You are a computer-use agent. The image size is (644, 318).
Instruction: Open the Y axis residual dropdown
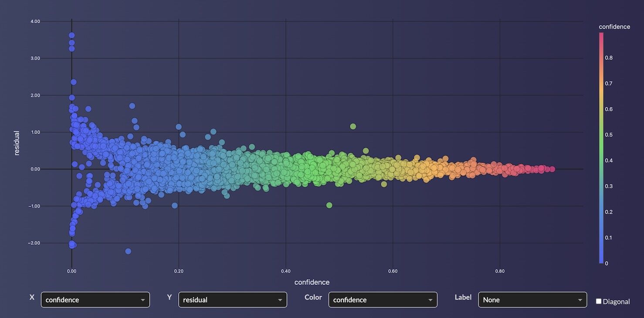click(232, 300)
